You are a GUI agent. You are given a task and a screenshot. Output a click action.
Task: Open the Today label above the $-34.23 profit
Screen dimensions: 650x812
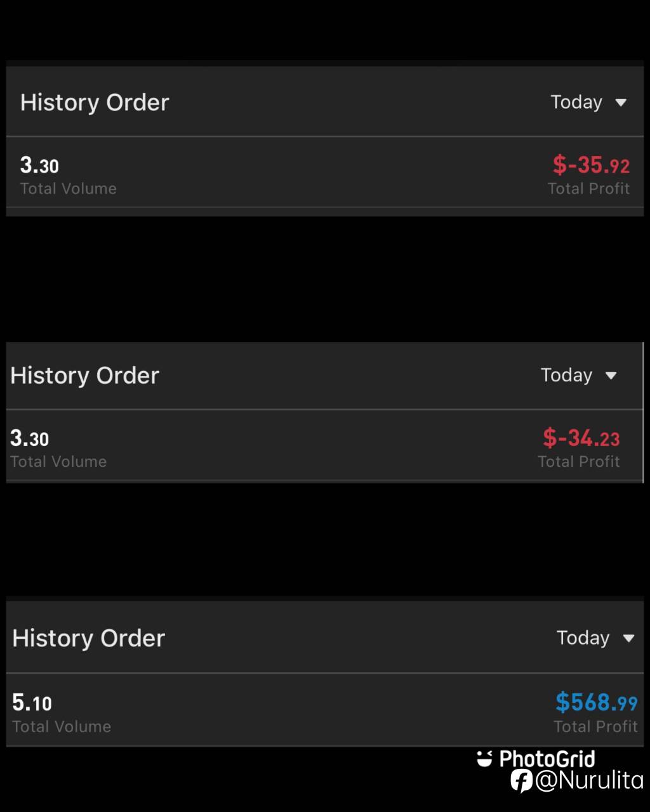pos(566,375)
